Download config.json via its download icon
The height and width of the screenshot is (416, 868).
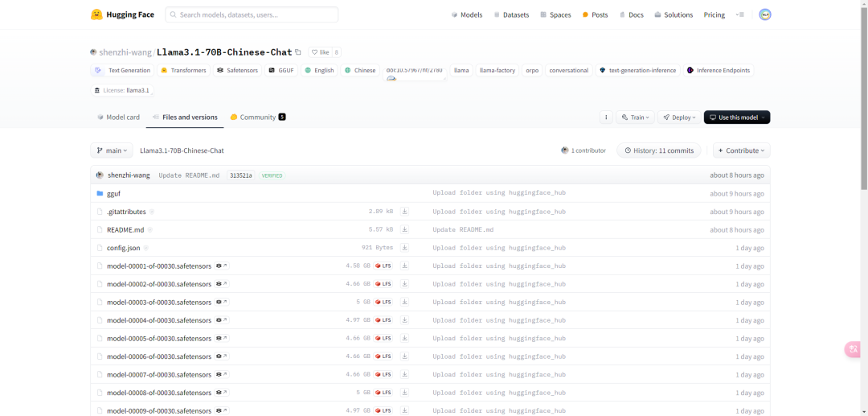coord(404,248)
